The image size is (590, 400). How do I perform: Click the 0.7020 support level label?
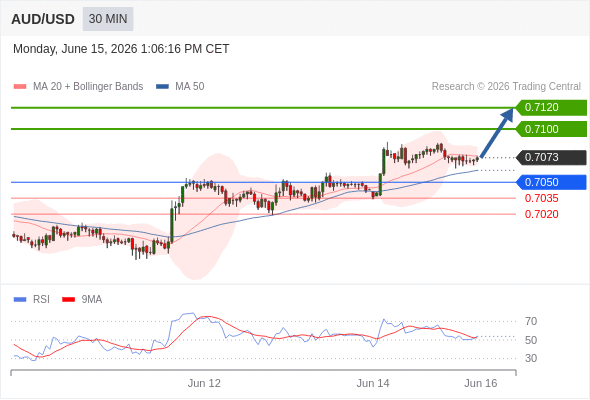pyautogui.click(x=541, y=214)
